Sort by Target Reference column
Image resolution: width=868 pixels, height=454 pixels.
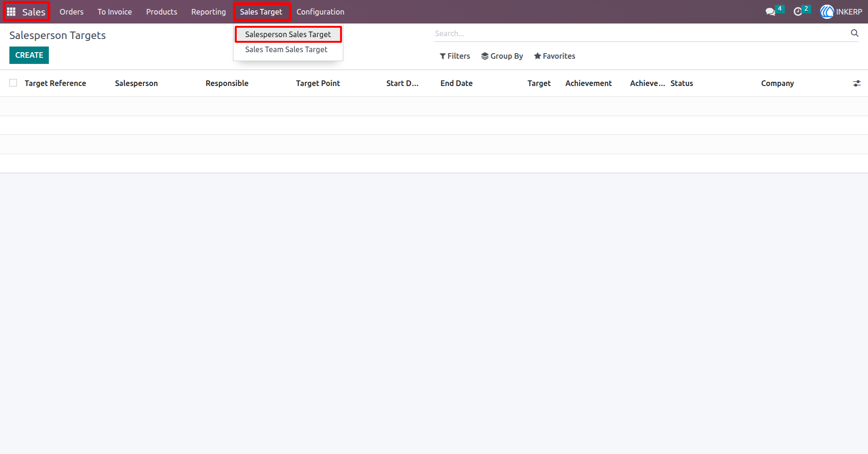[x=55, y=83]
